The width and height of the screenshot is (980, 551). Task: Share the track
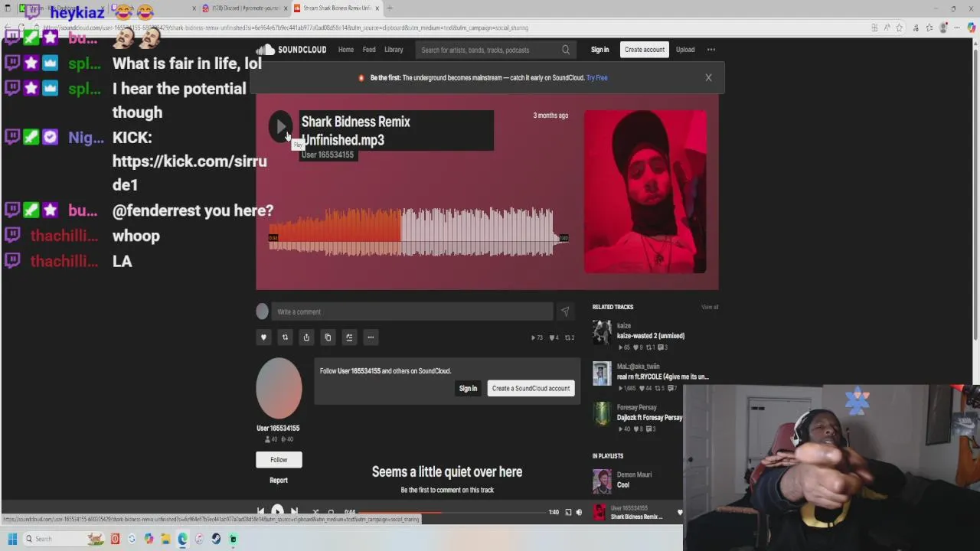(x=306, y=337)
